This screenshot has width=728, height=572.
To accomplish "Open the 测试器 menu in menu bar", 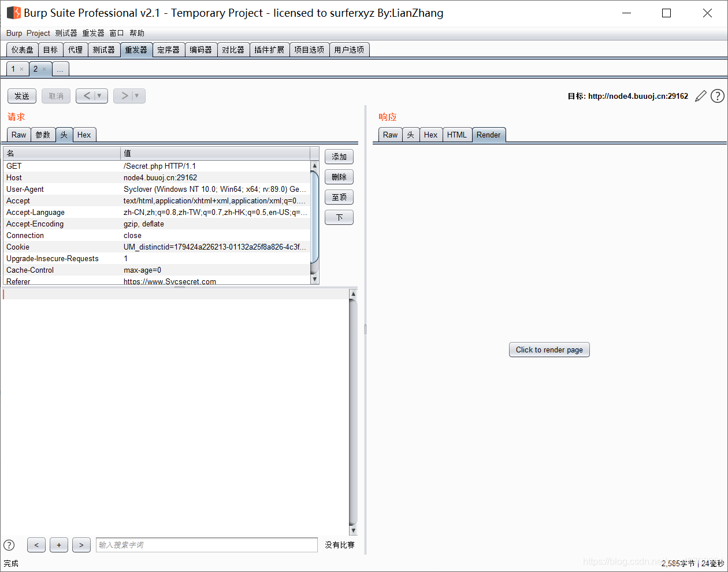I will [66, 33].
